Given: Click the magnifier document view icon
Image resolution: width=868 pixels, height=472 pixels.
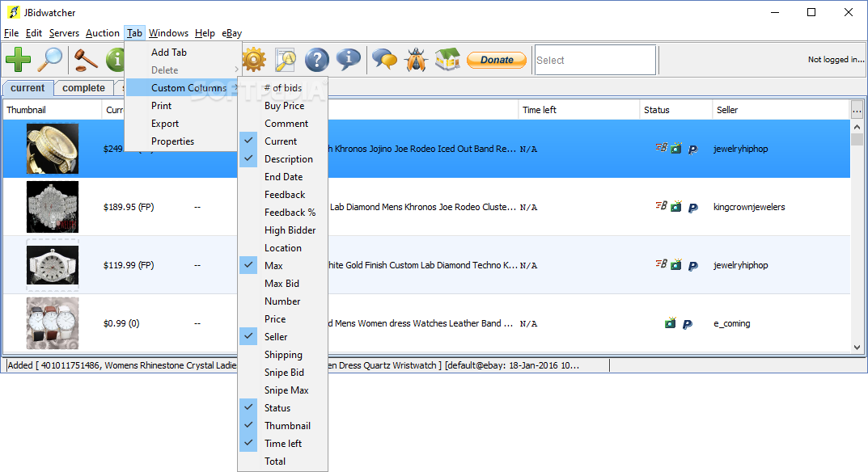Looking at the screenshot, I should click(x=286, y=60).
